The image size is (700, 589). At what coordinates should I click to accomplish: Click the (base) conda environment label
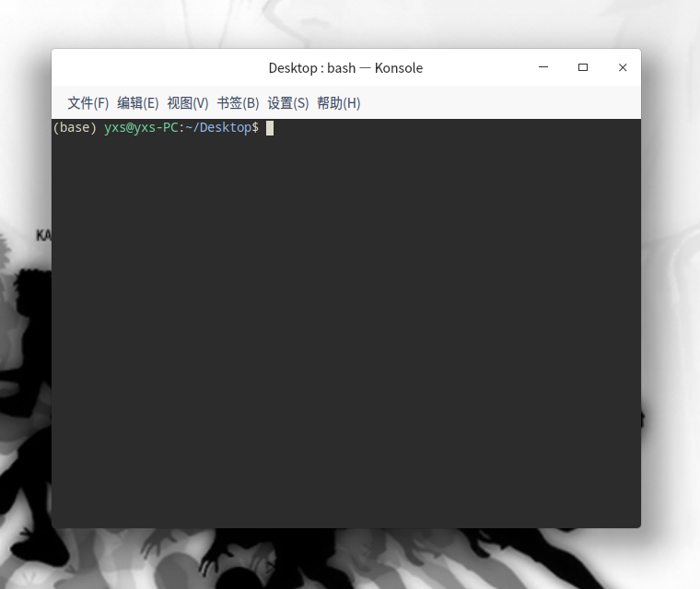75,128
